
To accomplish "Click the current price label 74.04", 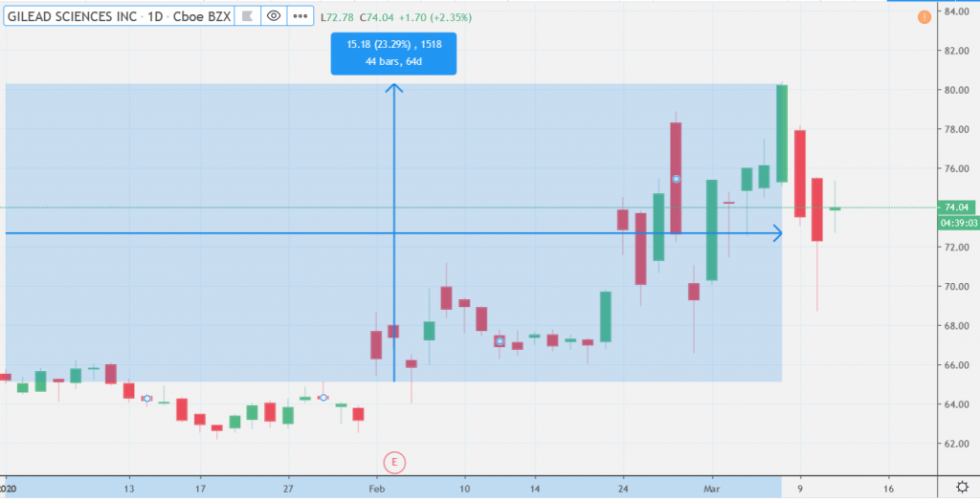I will pyautogui.click(x=957, y=207).
